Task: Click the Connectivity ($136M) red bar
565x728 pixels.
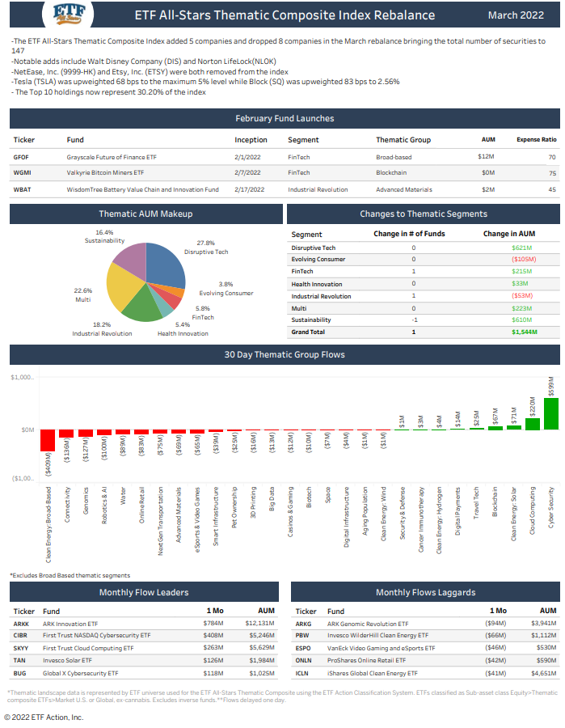Action: 66,434
